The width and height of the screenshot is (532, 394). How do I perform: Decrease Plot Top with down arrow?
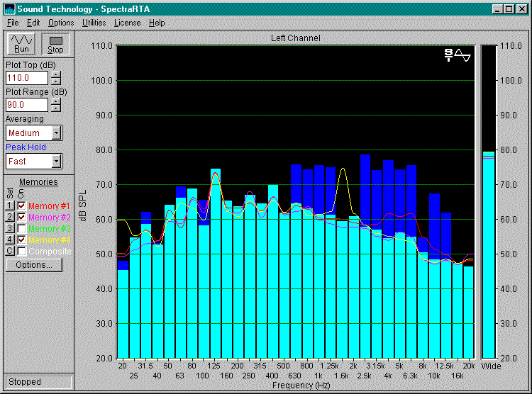[56, 81]
